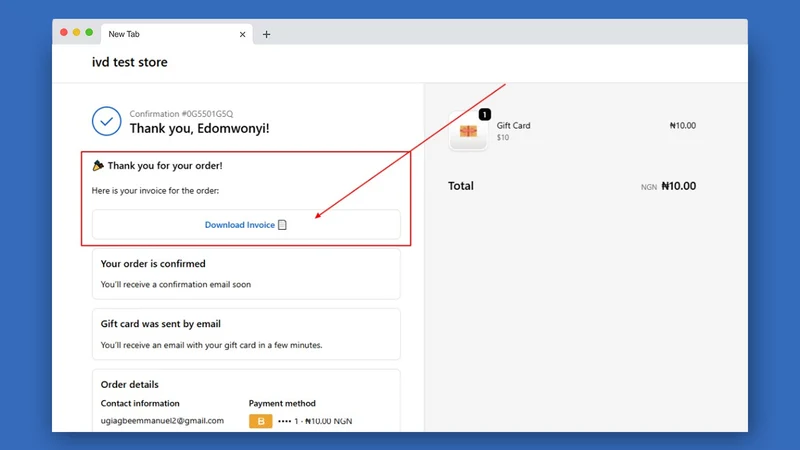The image size is (800, 450).
Task: Click the orange B payment method icon
Action: pyautogui.click(x=261, y=421)
